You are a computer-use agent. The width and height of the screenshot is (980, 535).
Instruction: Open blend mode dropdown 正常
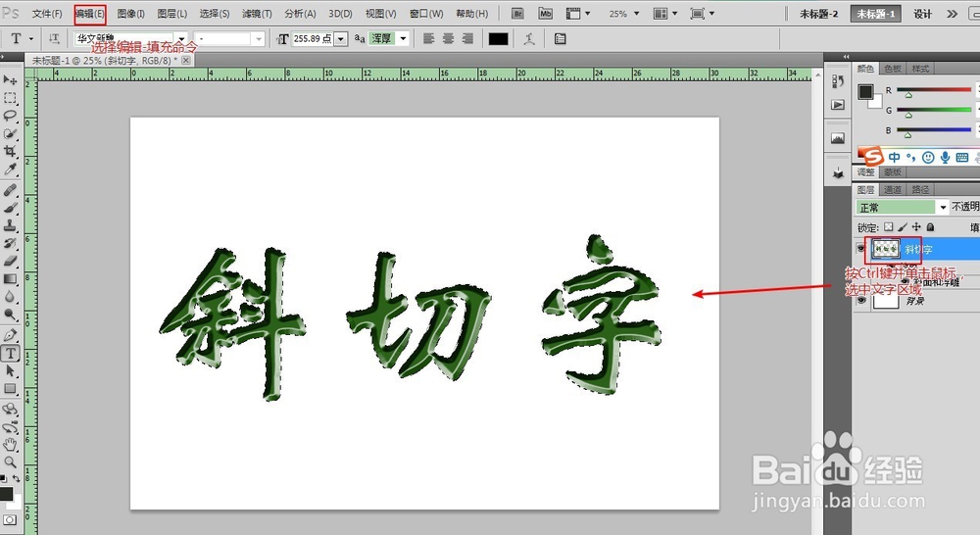(943, 207)
